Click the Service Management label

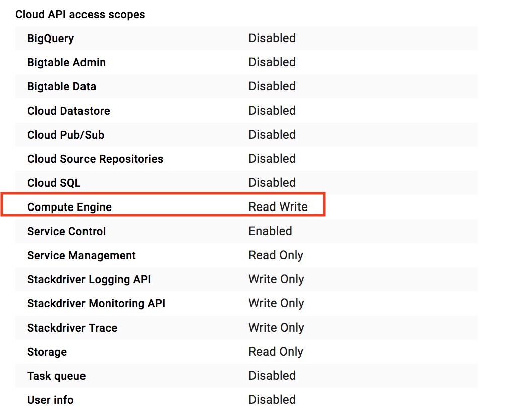(x=81, y=256)
